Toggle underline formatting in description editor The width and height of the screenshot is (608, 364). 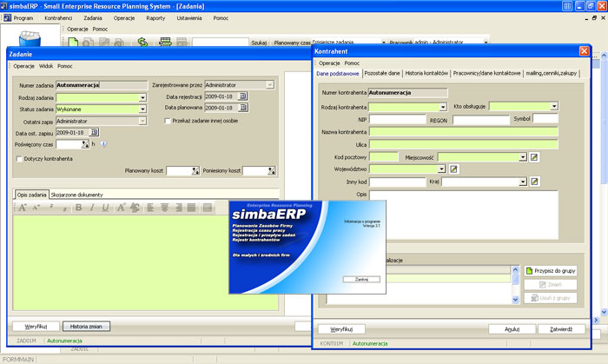coord(105,208)
